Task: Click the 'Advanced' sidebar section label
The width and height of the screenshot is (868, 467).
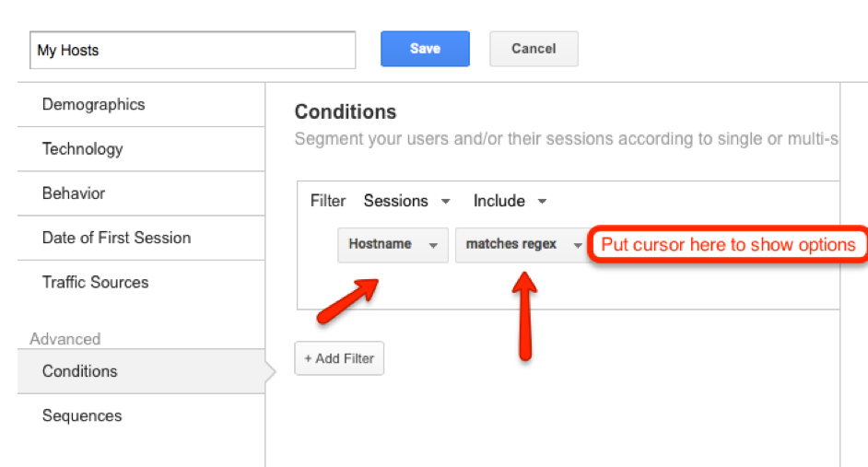Action: pyautogui.click(x=65, y=339)
